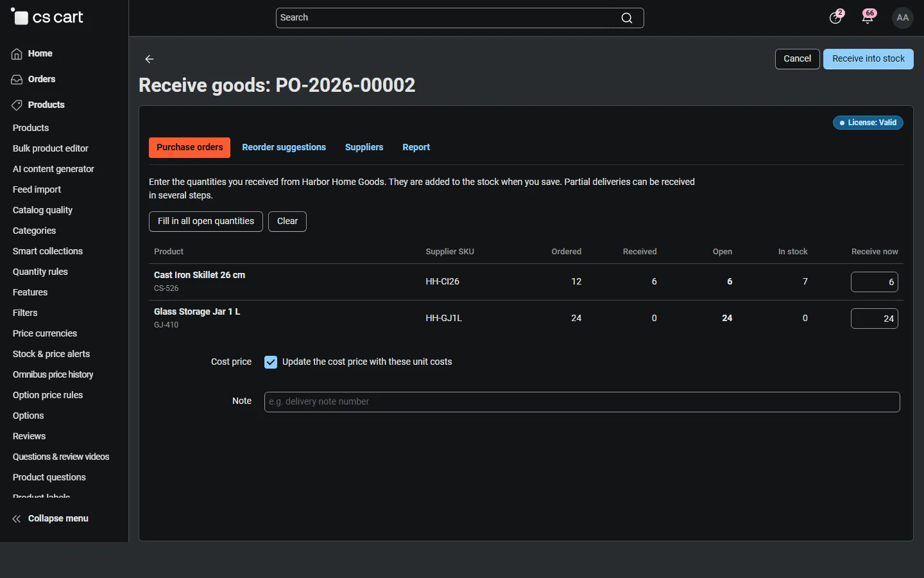Click the Clear button
The width and height of the screenshot is (924, 578).
coord(287,222)
